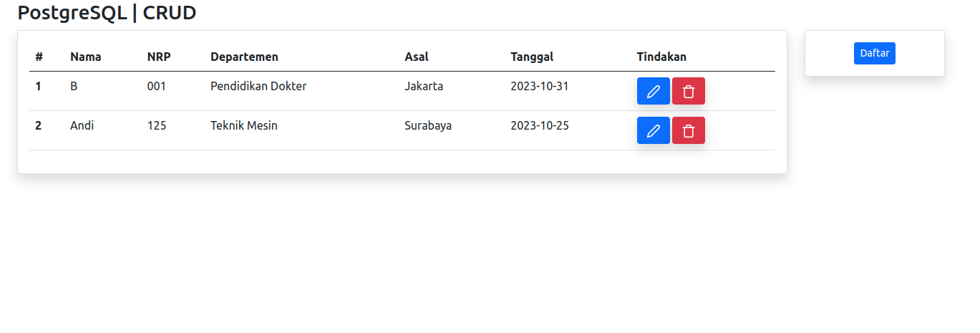Click the Nama column header
The image size is (980, 333).
click(86, 57)
